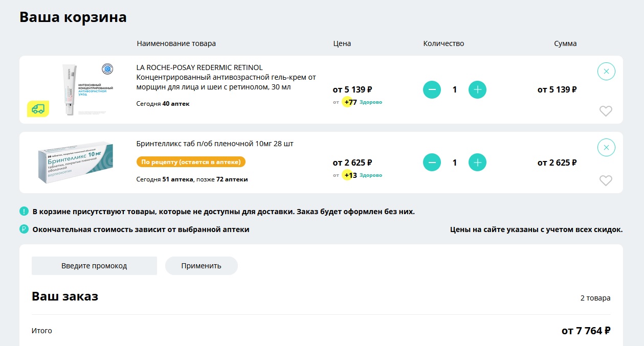Click По рецепту (остается в аптеке) label

pyautogui.click(x=191, y=162)
